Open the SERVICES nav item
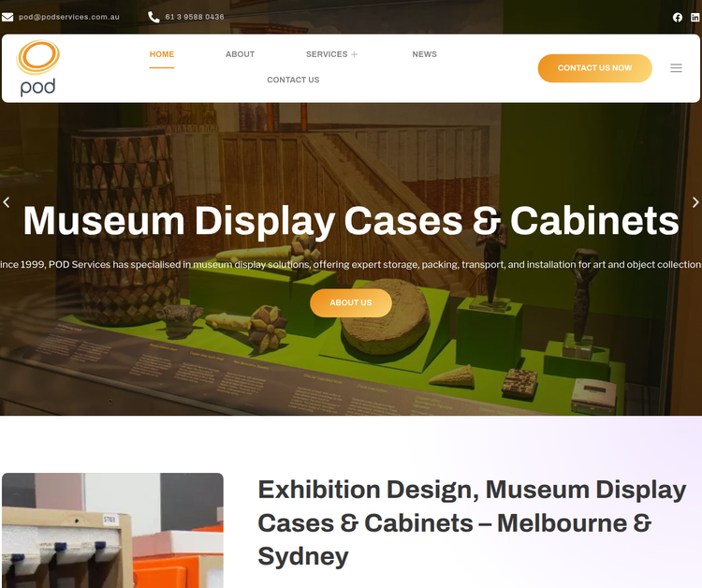The width and height of the screenshot is (702, 588). [327, 54]
